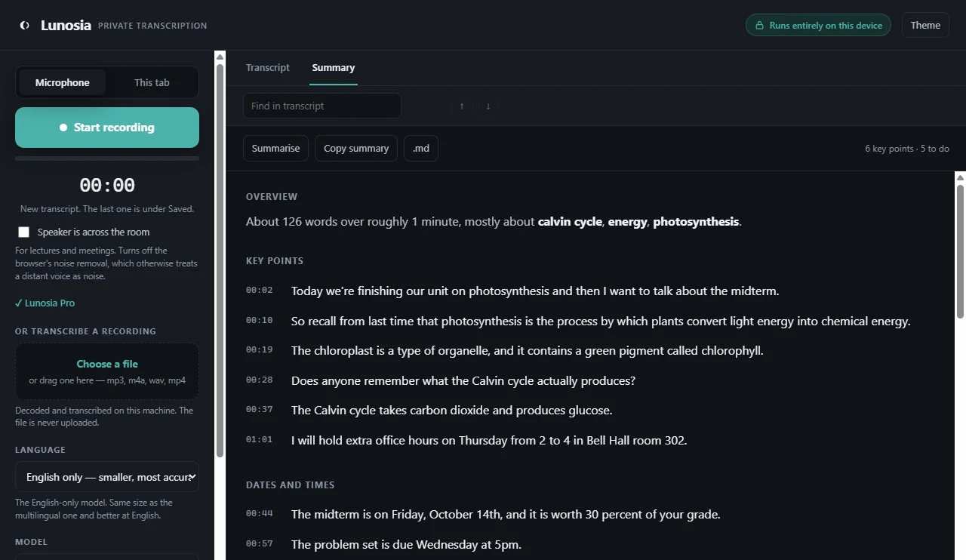Select "This tab" audio source
Viewport: 966px width, 560px height.
(152, 82)
